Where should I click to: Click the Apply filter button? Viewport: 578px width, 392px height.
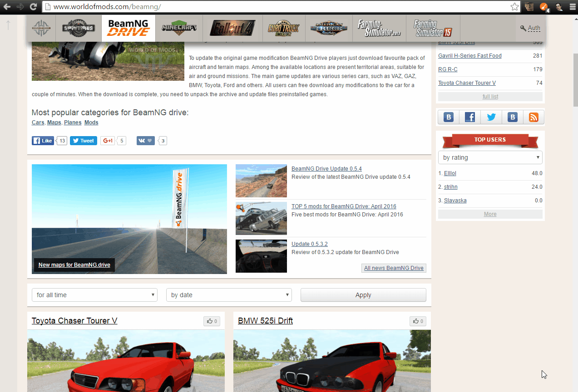[363, 295]
